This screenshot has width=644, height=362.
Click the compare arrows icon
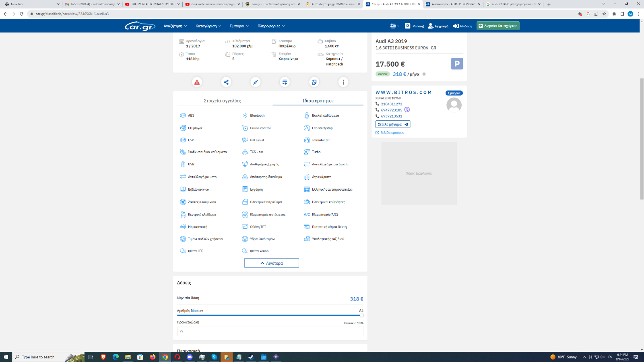[x=256, y=82]
